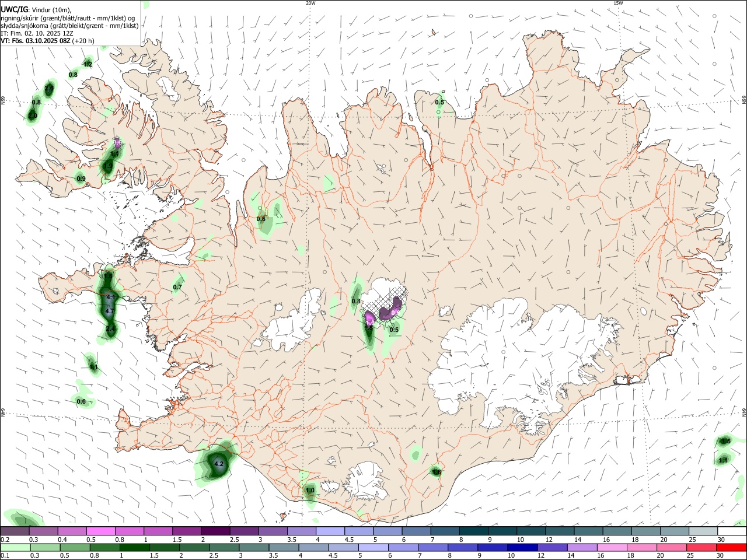Click the UWC/IG title in the header
Viewport: 747px width, 560px height.
(14, 10)
